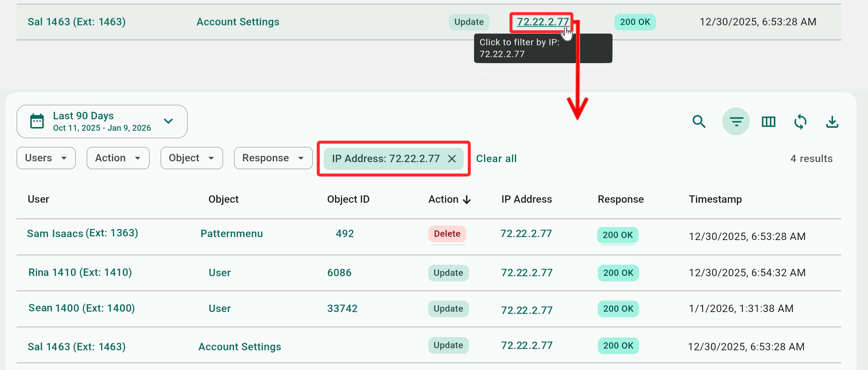Expand the Response filter dropdown
Image resolution: width=868 pixels, height=370 pixels.
[x=273, y=158]
